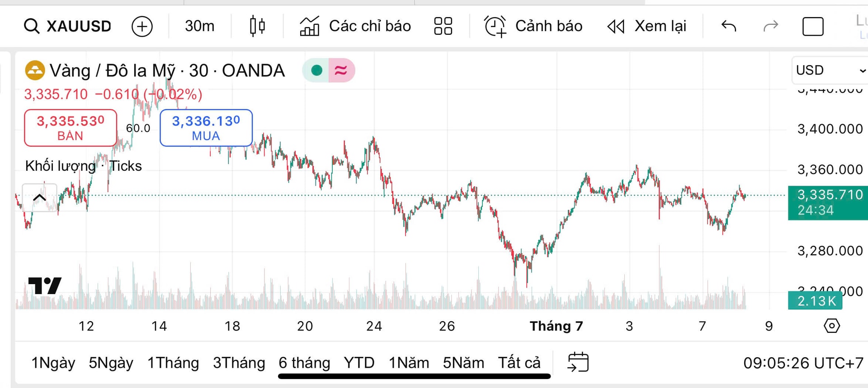Toggle the pink data mode indicator

point(341,70)
